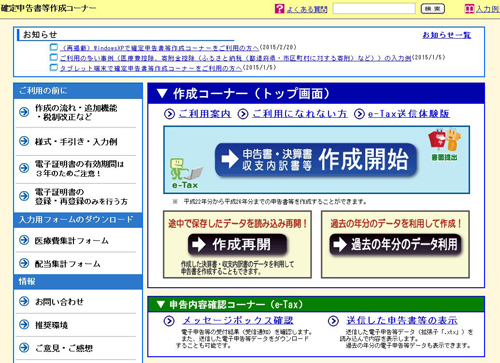Open the WindowsXP notice link

point(159,48)
